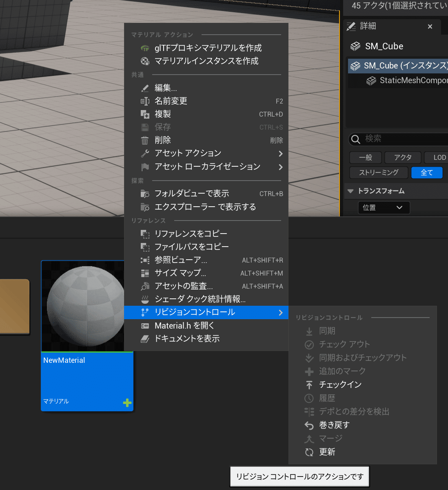Click the shader cook statistics icon
The height and width of the screenshot is (490, 448).
pos(145,299)
